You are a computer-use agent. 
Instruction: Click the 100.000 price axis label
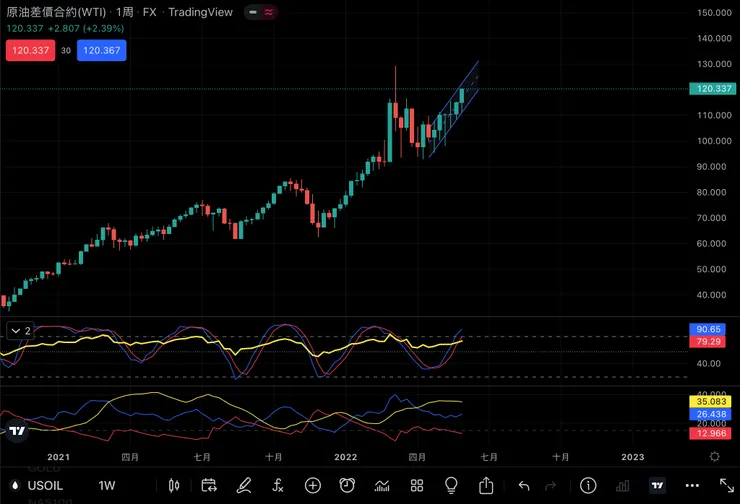(714, 141)
